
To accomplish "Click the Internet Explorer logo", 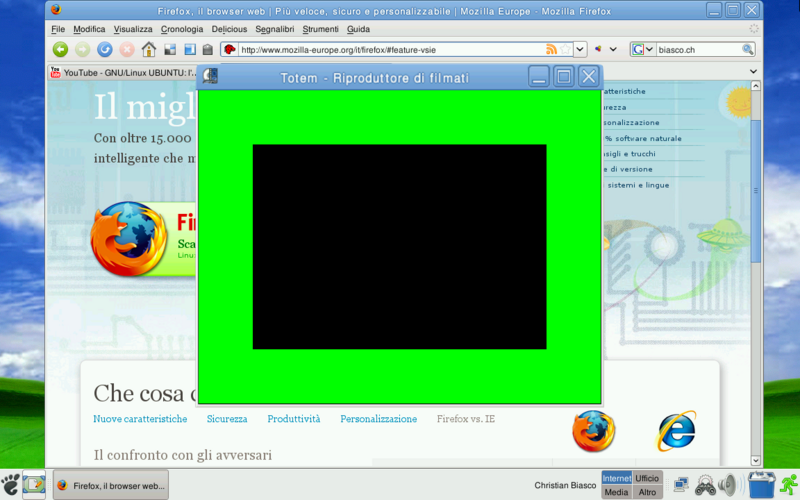I will (677, 431).
